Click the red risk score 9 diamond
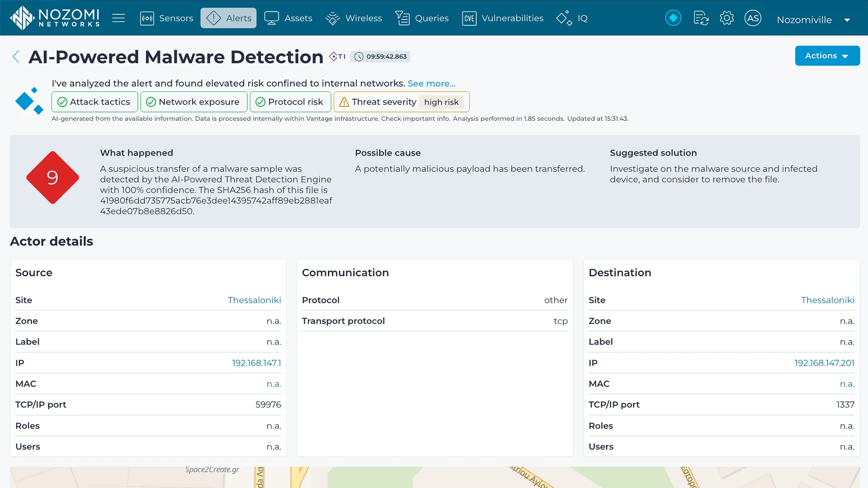 click(52, 178)
